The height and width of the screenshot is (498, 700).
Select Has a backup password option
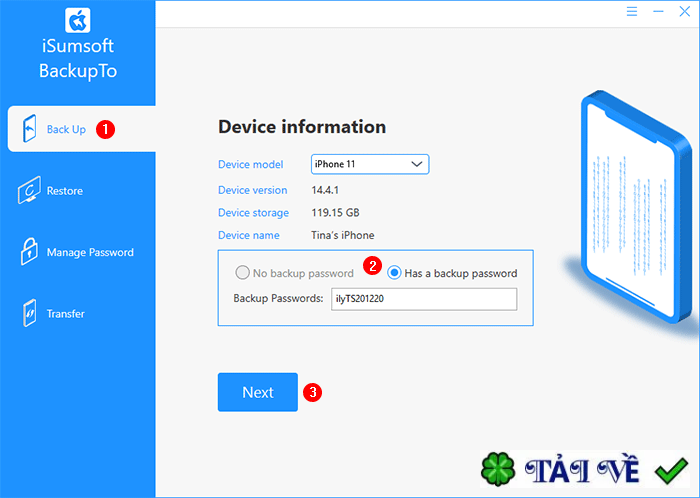(452, 273)
